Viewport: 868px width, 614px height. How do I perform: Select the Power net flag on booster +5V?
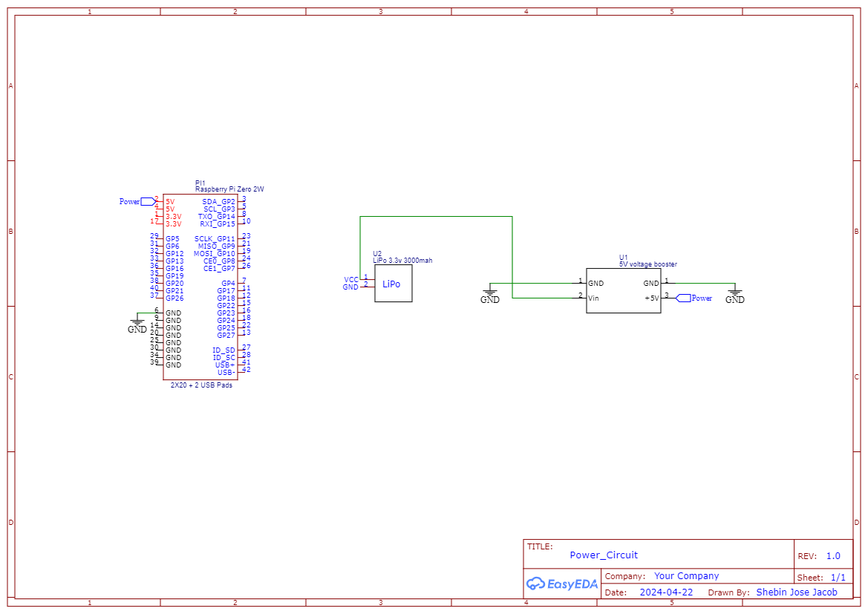pos(694,298)
